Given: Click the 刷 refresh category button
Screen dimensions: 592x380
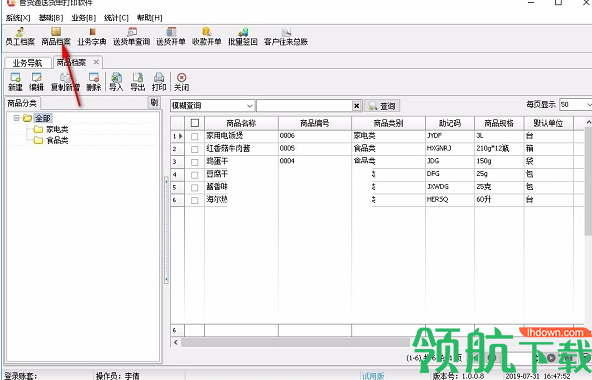Looking at the screenshot, I should (154, 102).
